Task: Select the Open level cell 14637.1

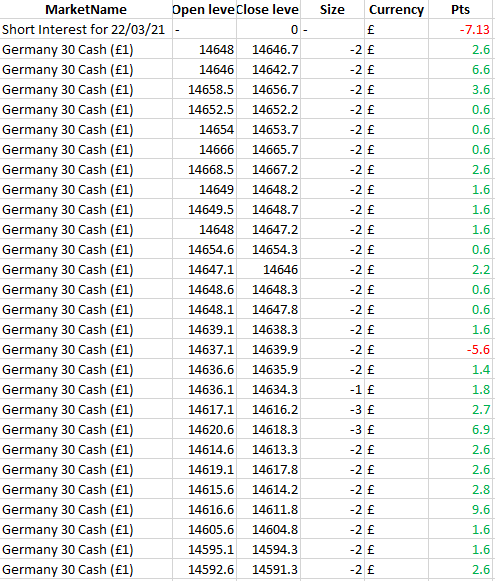Action: (x=204, y=349)
